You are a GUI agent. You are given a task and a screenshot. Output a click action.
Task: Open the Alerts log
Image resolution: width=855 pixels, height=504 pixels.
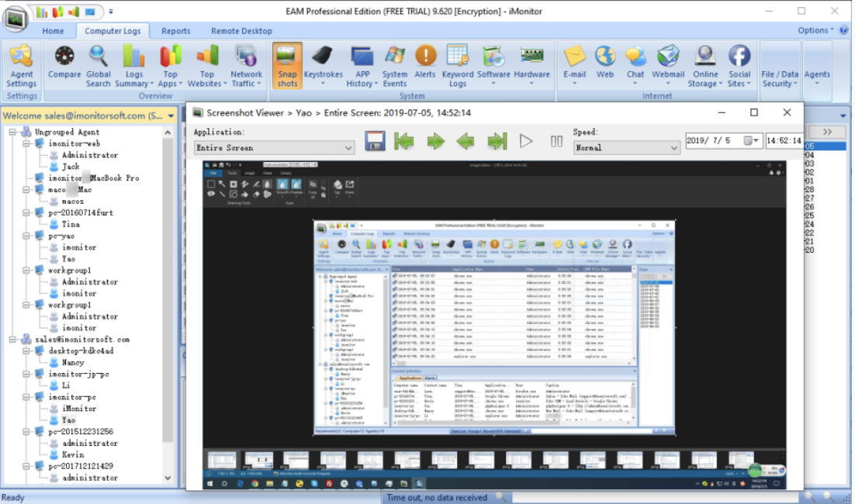[425, 62]
